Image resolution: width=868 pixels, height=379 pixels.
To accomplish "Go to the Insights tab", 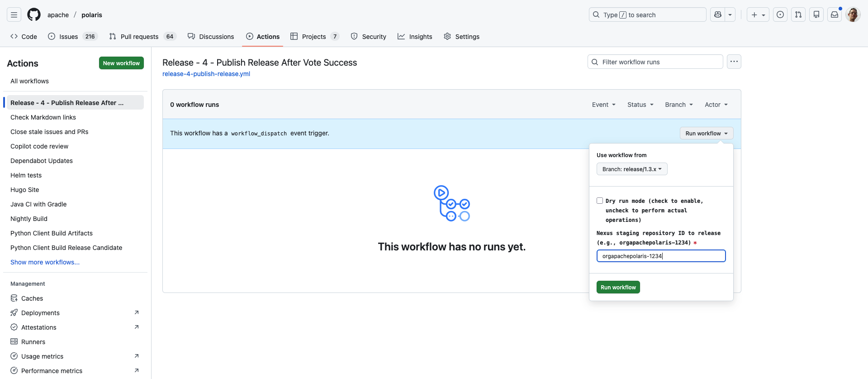I will coord(415,37).
